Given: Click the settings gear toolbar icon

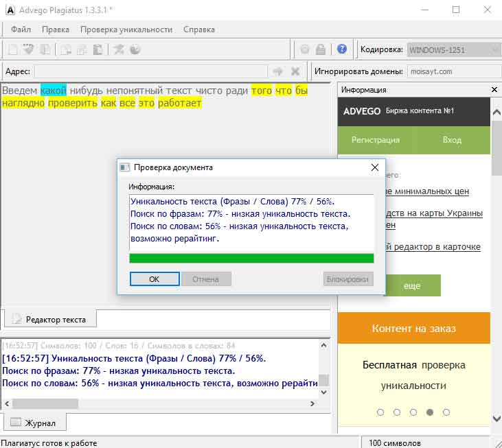Looking at the screenshot, I should click(305, 49).
